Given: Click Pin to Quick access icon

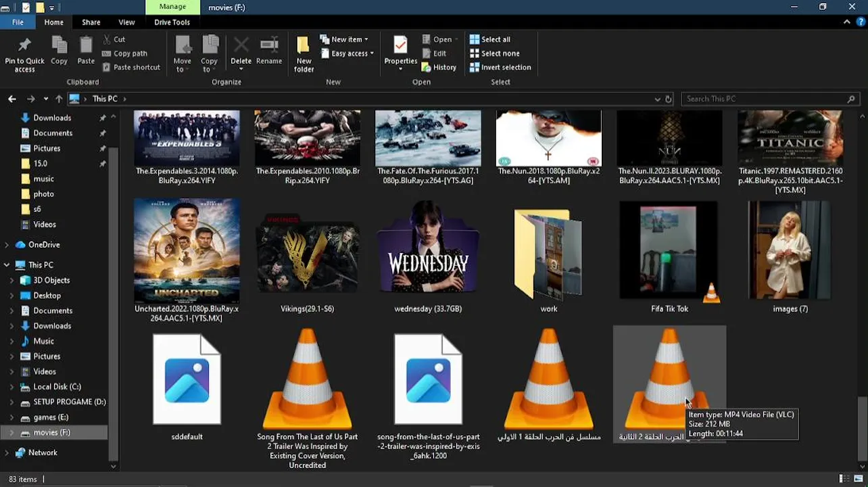Looking at the screenshot, I should pyautogui.click(x=24, y=45).
